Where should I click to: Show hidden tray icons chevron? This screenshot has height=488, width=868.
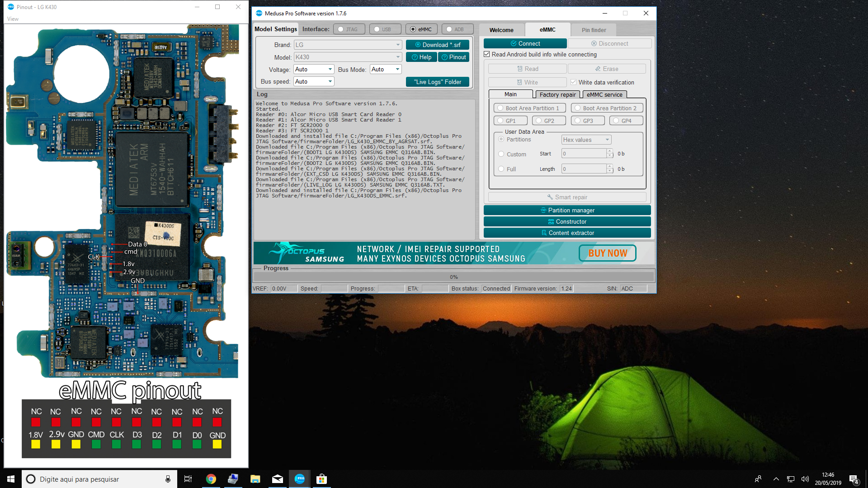(776, 479)
